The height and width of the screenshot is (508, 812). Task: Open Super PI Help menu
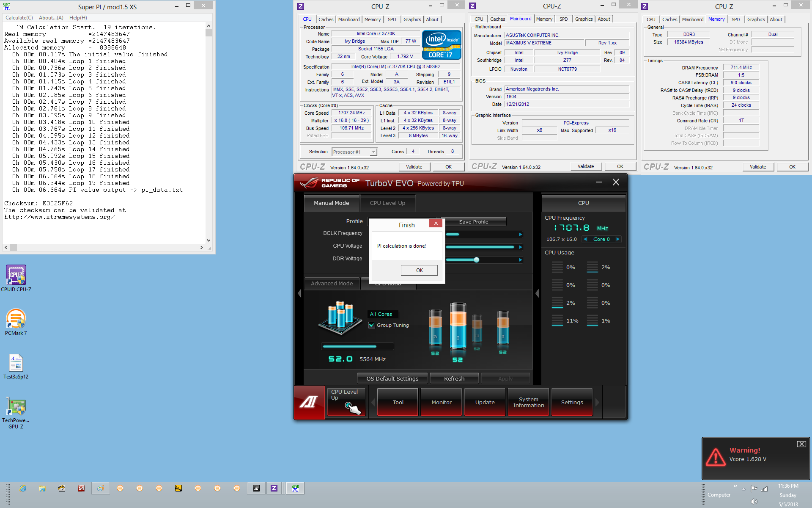tap(78, 18)
